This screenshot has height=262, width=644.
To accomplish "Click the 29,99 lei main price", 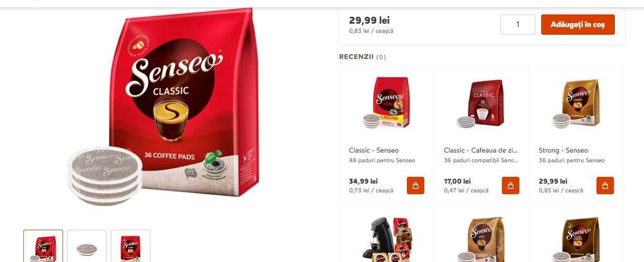I will pyautogui.click(x=369, y=20).
